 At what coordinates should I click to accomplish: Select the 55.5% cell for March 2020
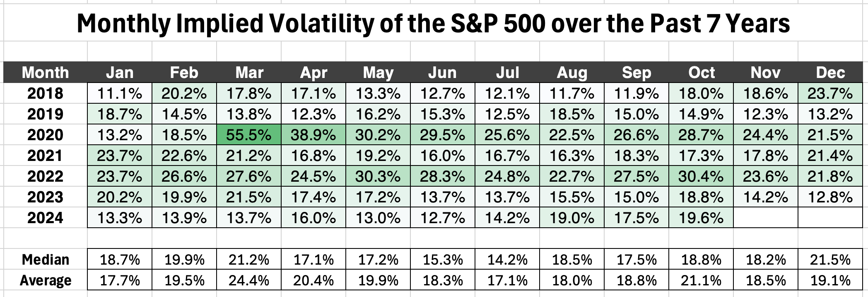249,135
